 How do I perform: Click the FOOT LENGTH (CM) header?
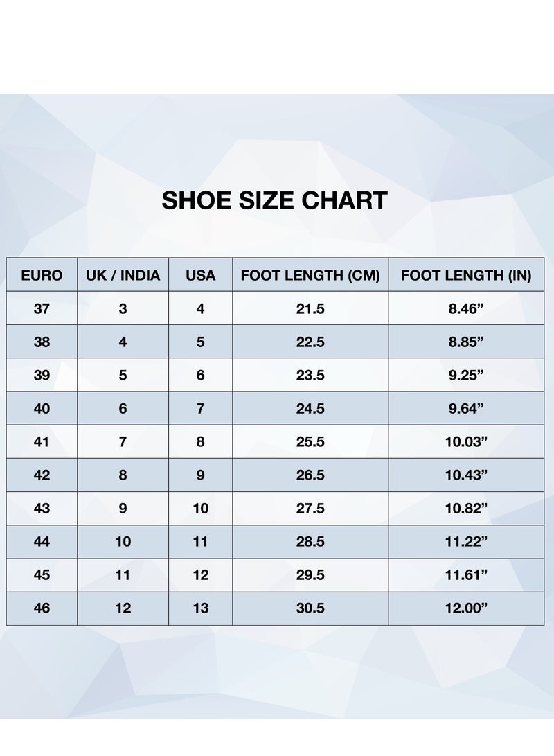(x=310, y=275)
